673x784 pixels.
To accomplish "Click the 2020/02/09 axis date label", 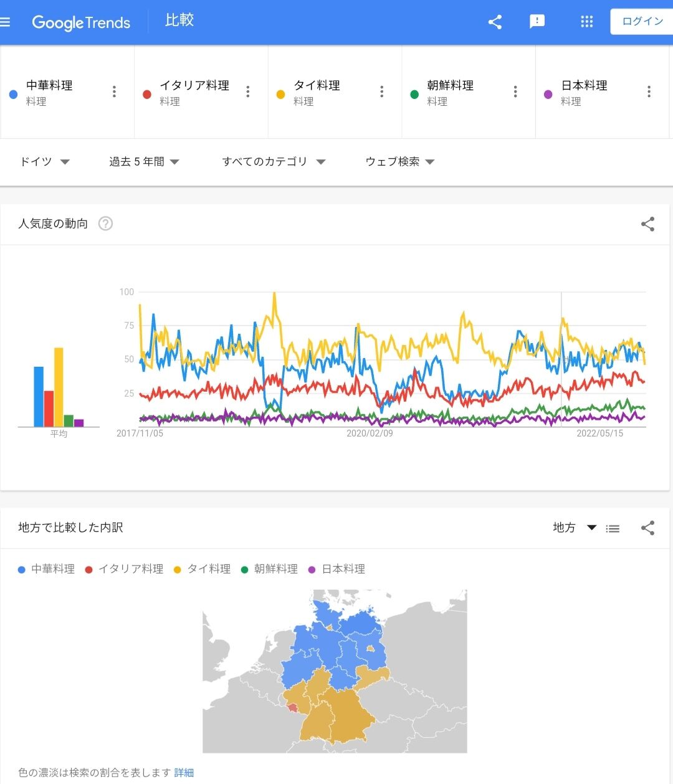I will tap(370, 433).
